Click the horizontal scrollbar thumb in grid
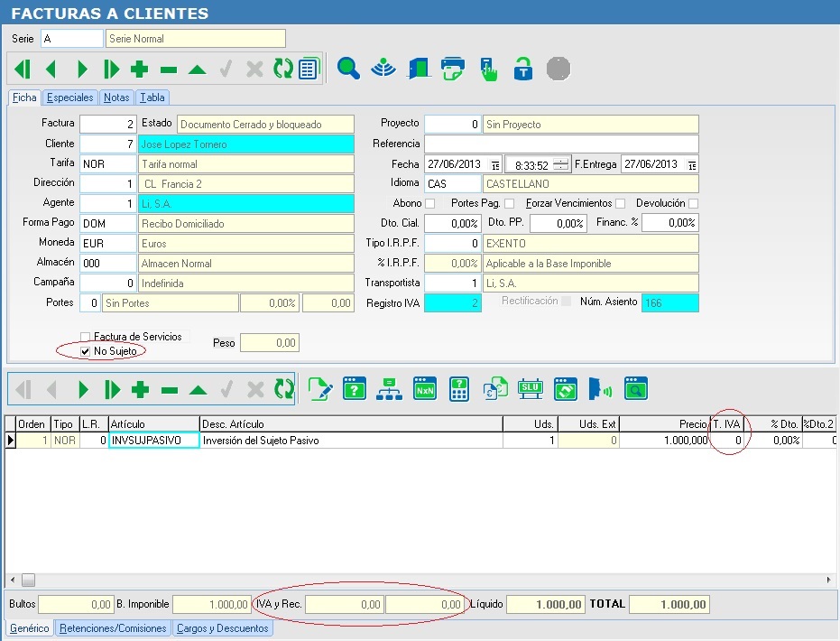Screen dimensions: 840x641 tap(28, 580)
